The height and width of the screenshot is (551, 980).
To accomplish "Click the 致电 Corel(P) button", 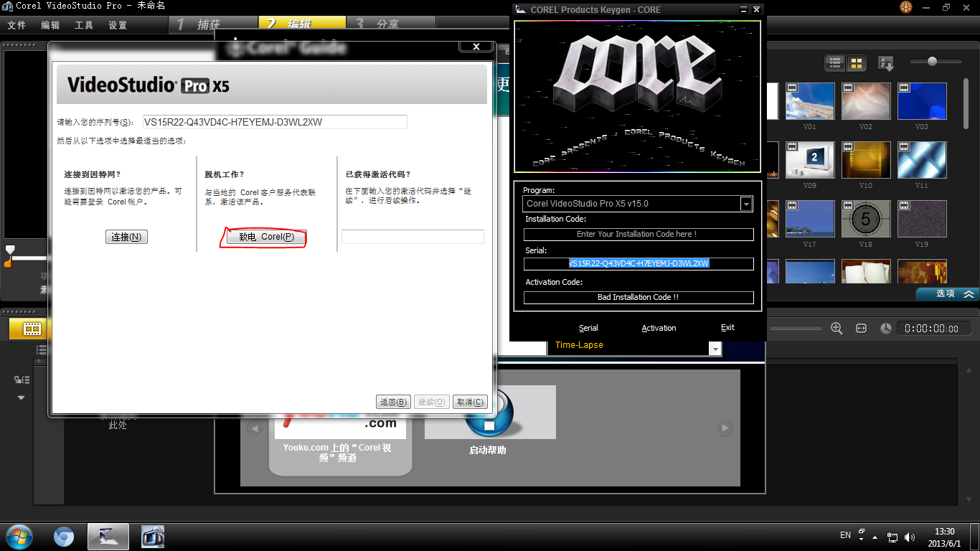I will pyautogui.click(x=266, y=237).
